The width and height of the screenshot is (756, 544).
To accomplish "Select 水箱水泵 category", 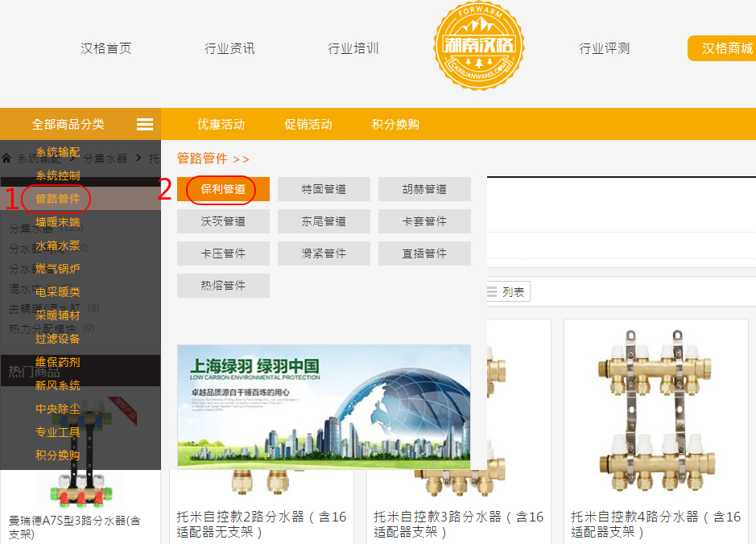I will [57, 245].
